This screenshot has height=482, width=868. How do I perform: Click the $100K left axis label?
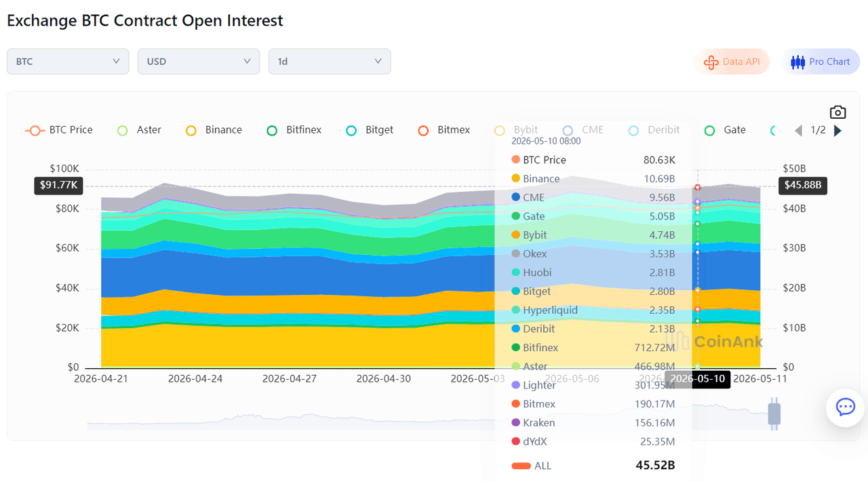[x=64, y=169]
